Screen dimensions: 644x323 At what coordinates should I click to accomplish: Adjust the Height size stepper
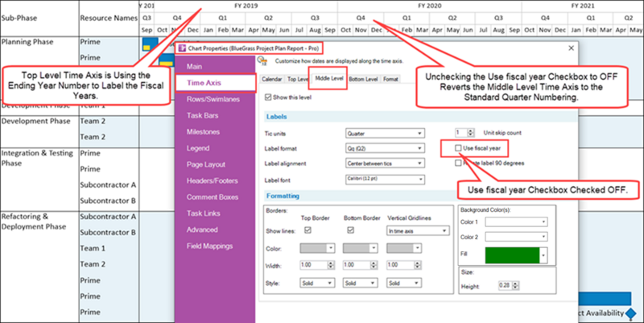click(515, 286)
